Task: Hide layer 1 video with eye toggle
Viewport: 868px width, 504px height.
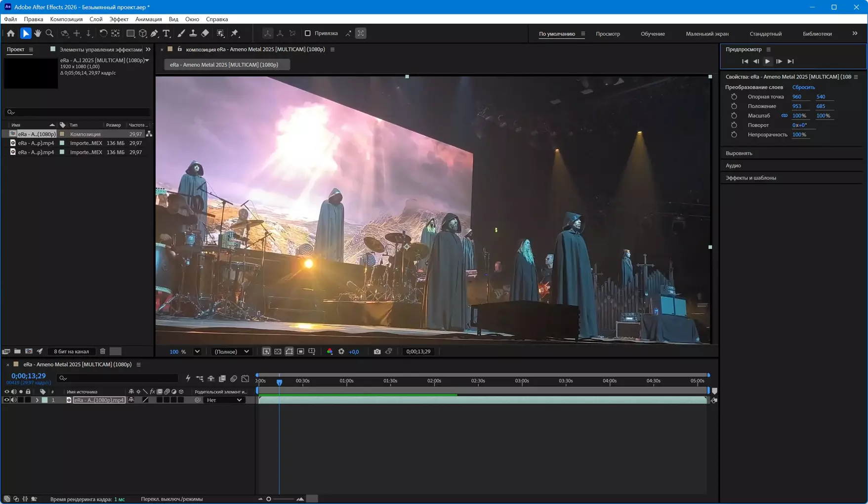Action: pos(6,400)
